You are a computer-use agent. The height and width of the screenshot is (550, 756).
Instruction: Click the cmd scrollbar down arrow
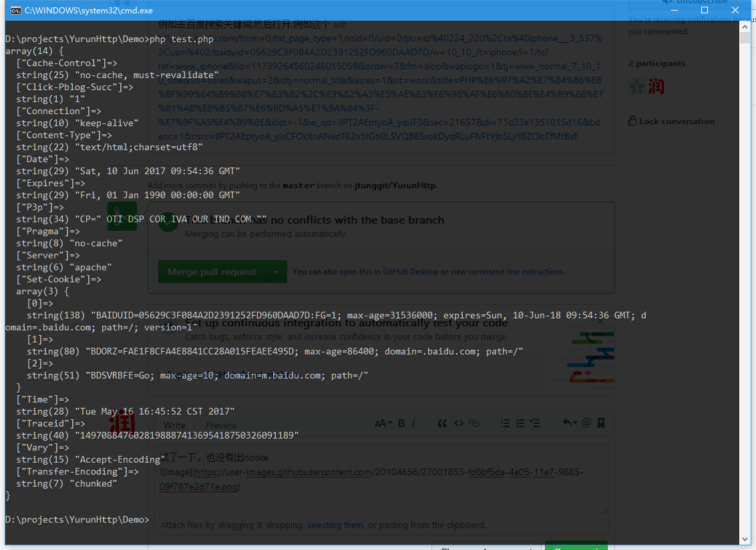coord(745,539)
